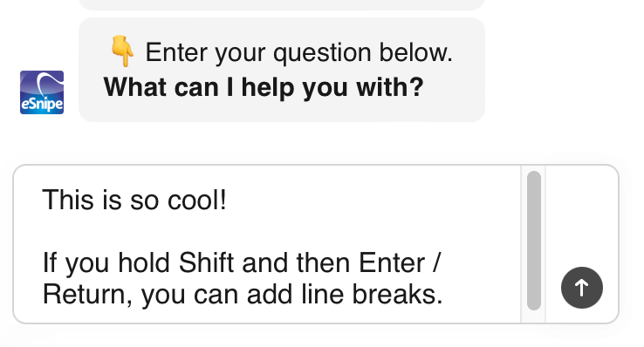This screenshot has height=347, width=644.
Task: Focus the message text input area
Action: click(267, 244)
